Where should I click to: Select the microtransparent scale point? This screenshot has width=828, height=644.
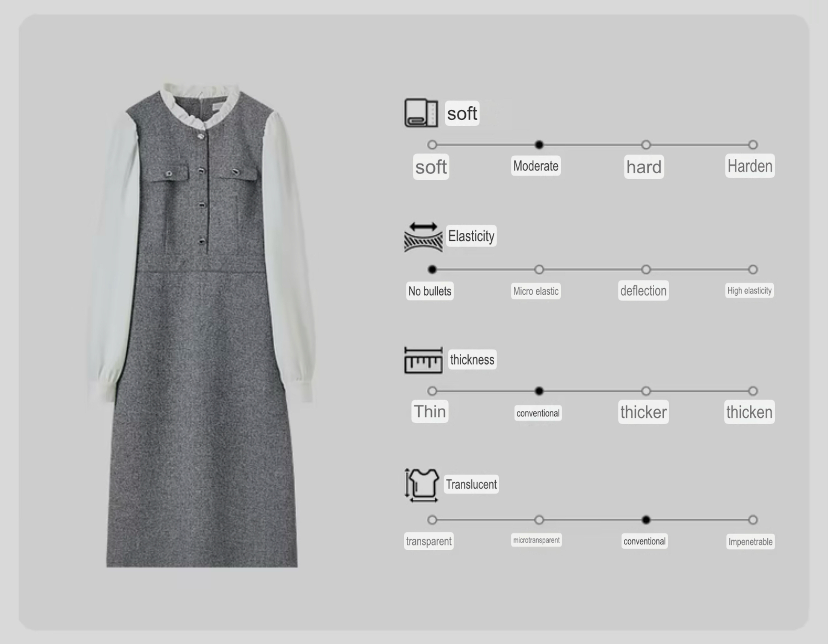pyautogui.click(x=539, y=520)
